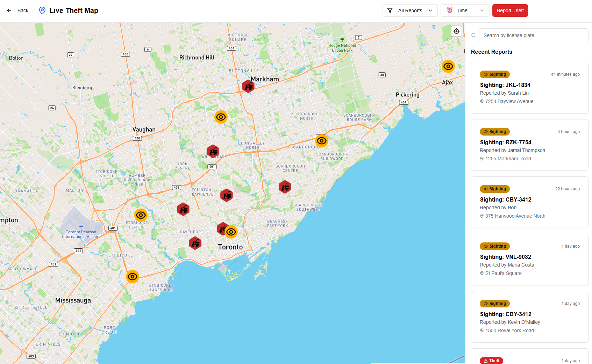Open the Sighting RZK-7754 report
This screenshot has height=364, width=592.
coord(530,145)
